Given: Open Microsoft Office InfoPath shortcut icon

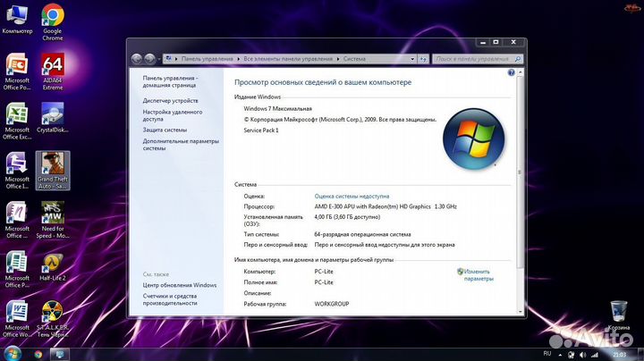Looking at the screenshot, I should click(17, 171).
